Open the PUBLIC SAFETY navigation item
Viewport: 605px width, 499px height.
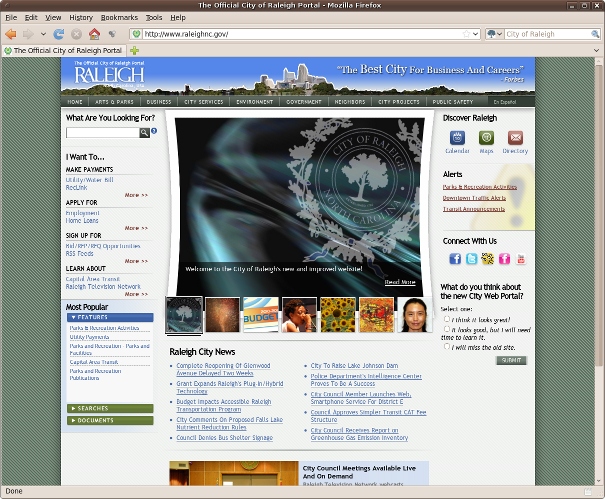pyautogui.click(x=453, y=102)
